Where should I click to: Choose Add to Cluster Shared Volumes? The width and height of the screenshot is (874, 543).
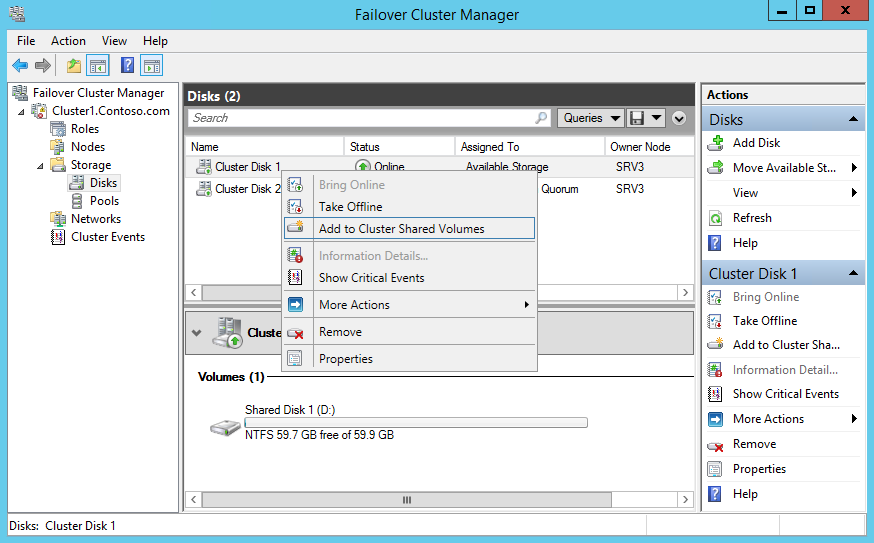[401, 229]
